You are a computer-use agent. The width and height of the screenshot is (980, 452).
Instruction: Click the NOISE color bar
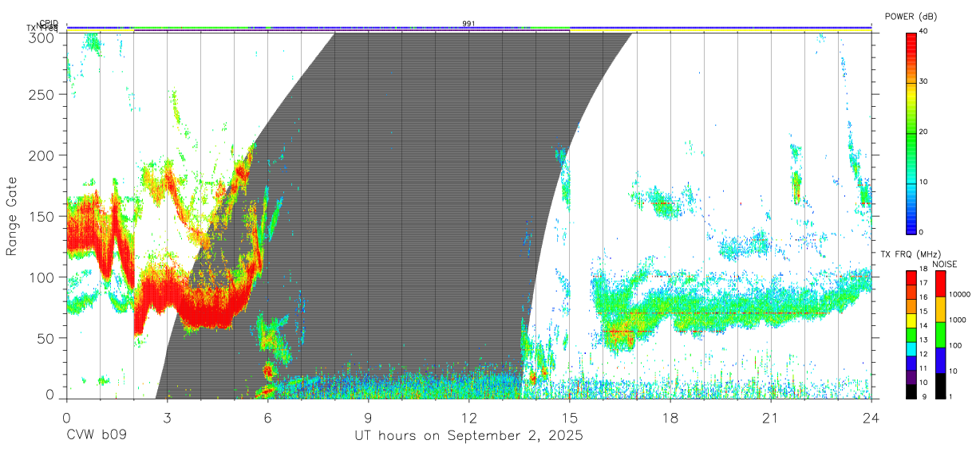click(x=940, y=334)
